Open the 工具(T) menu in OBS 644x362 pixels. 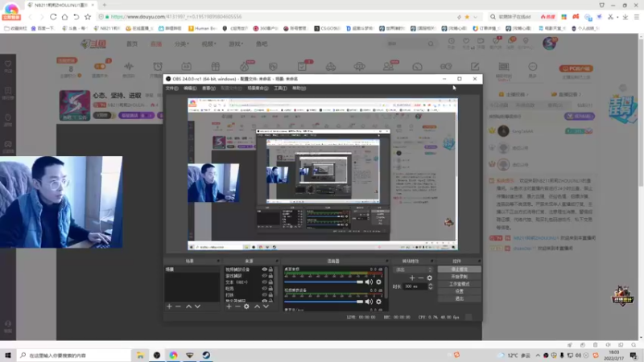[x=280, y=88]
